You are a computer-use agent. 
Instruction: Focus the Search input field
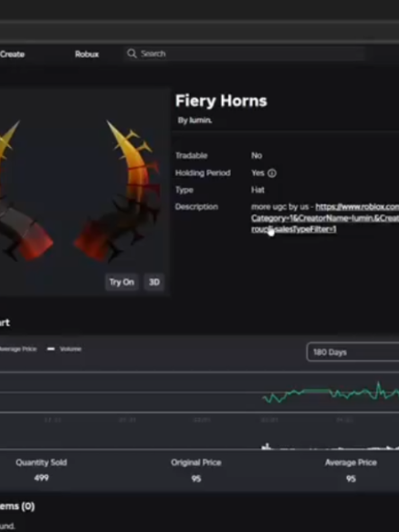pyautogui.click(x=245, y=54)
